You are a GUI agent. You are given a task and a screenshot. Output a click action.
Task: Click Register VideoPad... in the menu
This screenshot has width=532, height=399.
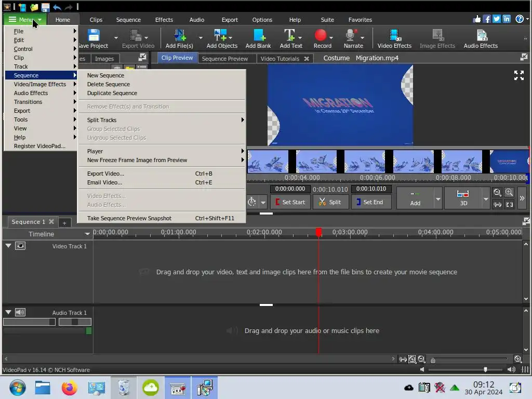pos(39,146)
